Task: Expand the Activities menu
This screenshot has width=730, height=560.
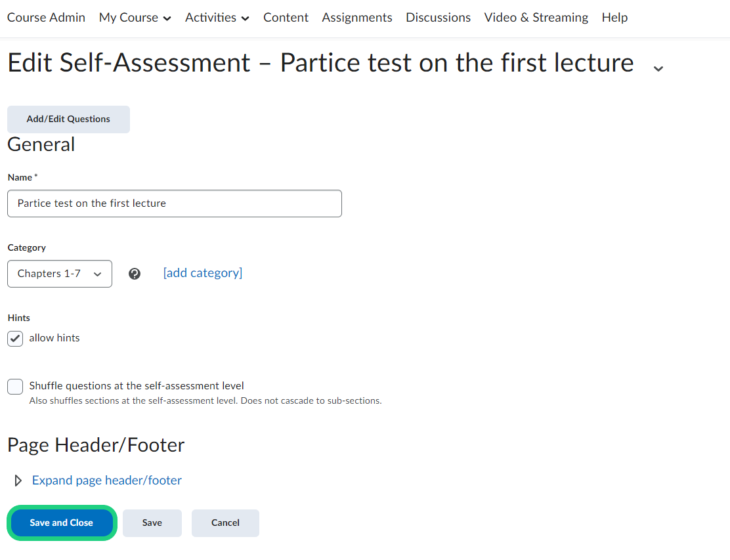Action: tap(217, 18)
